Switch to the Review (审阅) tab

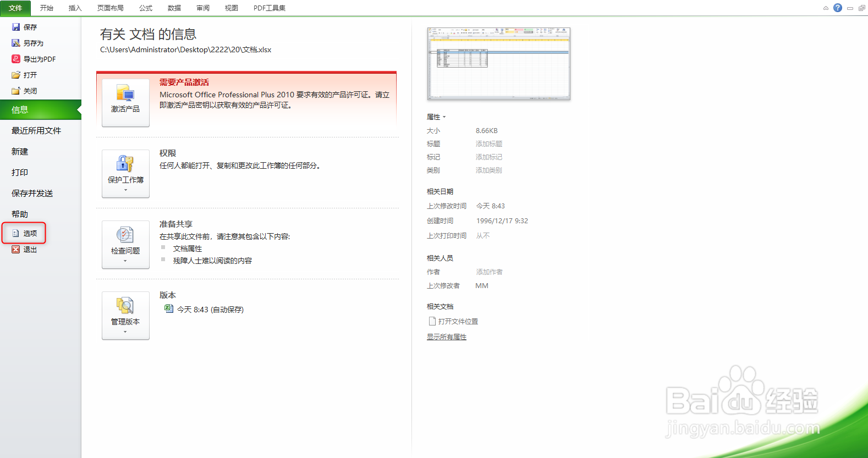click(203, 8)
